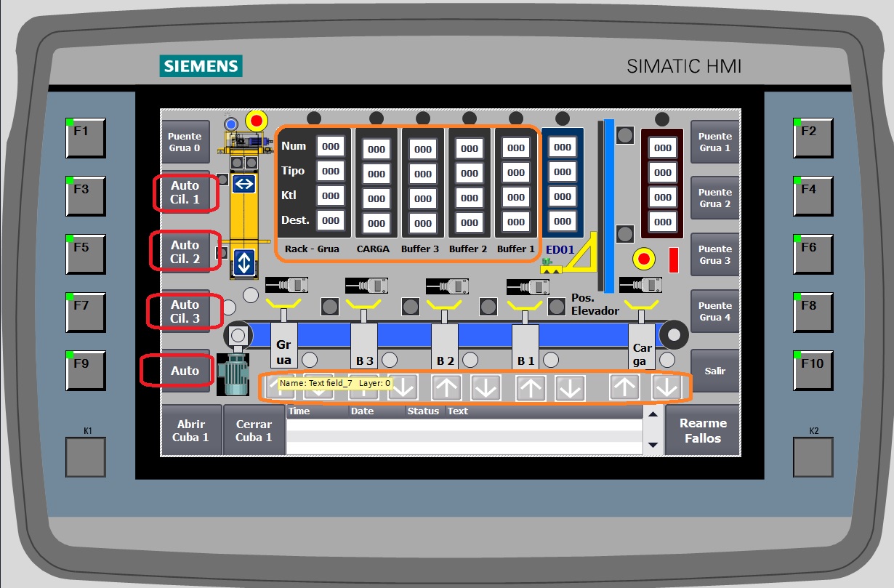
Task: Select the Num field in Rack - Grua
Action: (x=331, y=146)
